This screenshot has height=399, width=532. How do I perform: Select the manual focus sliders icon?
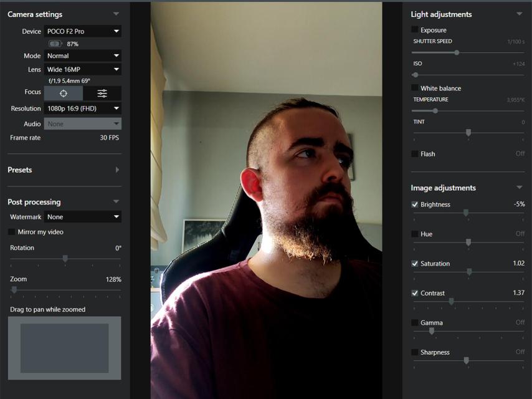102,93
